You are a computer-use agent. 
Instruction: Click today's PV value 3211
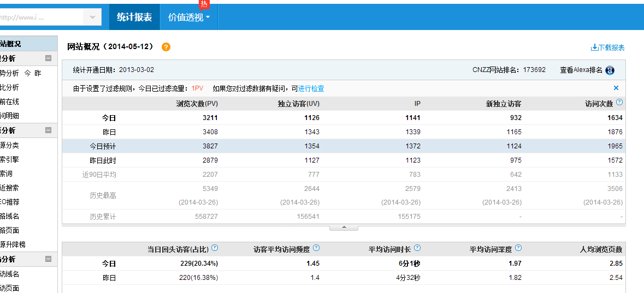click(x=210, y=118)
